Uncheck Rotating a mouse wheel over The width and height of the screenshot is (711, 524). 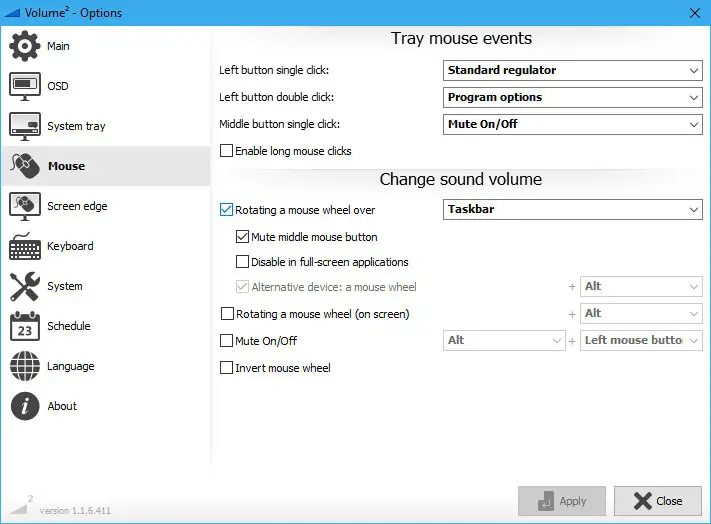(226, 209)
